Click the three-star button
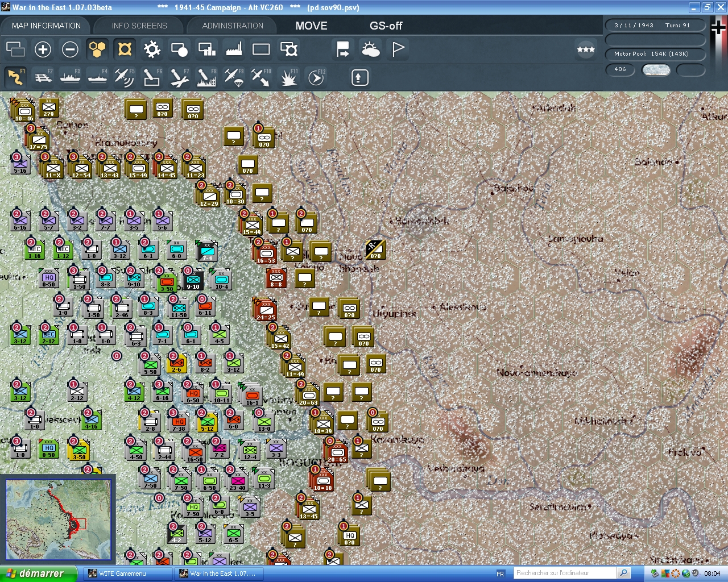The width and height of the screenshot is (728, 582). tap(586, 49)
